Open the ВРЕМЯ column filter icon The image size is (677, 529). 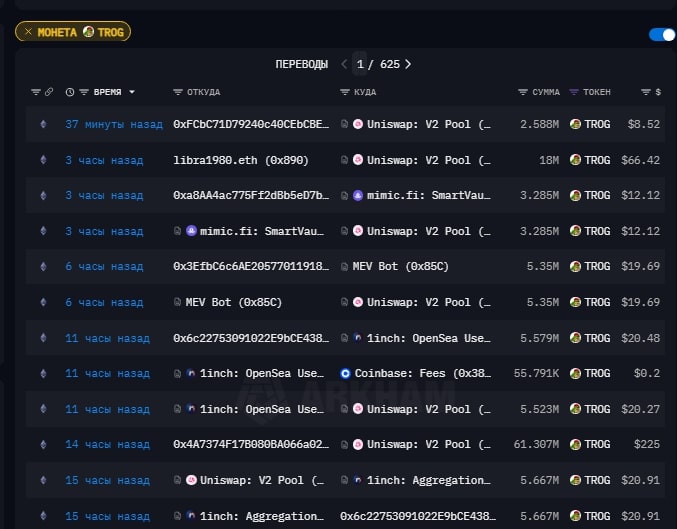(x=84, y=92)
